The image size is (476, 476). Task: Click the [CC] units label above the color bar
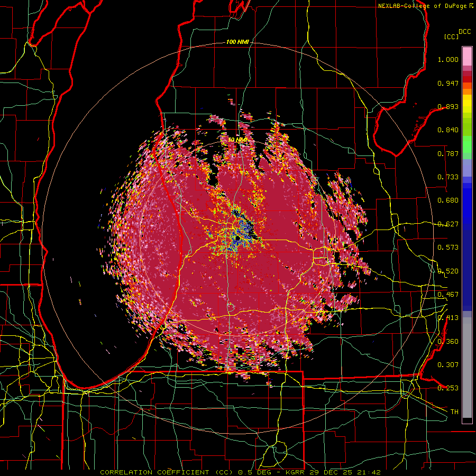[451, 36]
